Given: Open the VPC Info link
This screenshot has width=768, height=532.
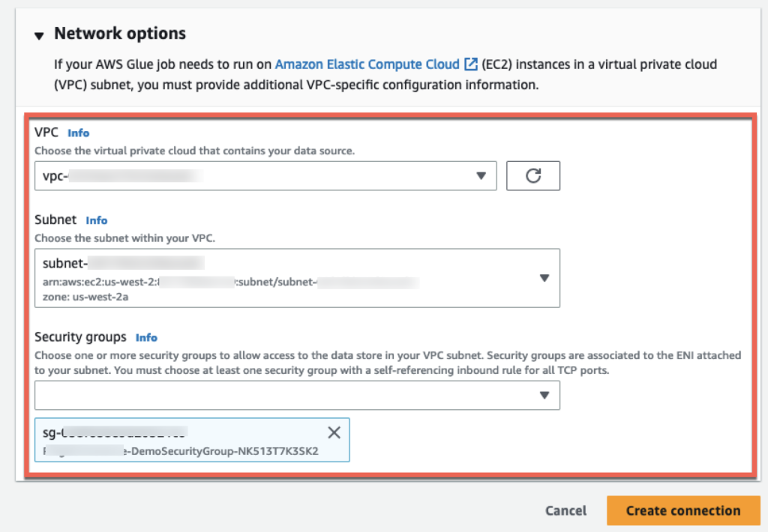Looking at the screenshot, I should [x=78, y=133].
